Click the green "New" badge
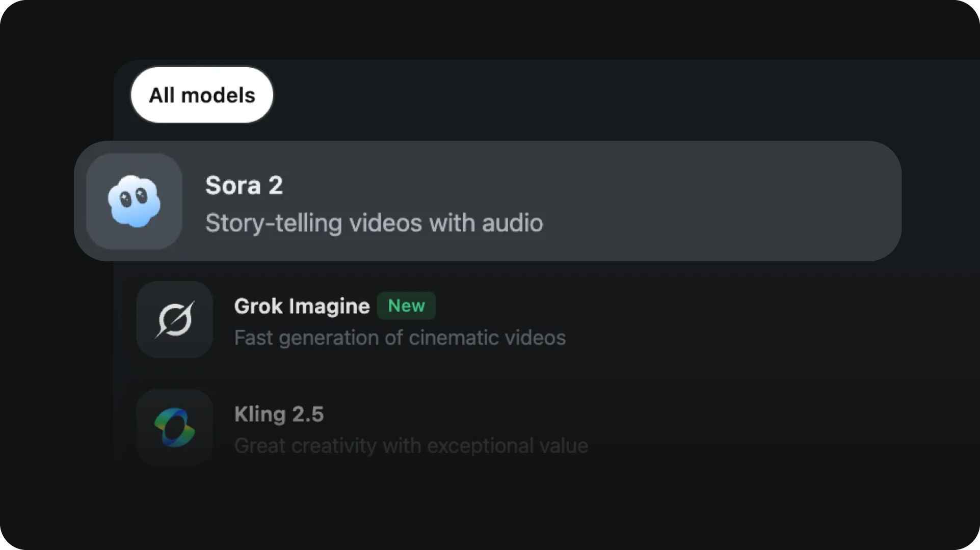The width and height of the screenshot is (980, 550). [x=406, y=306]
